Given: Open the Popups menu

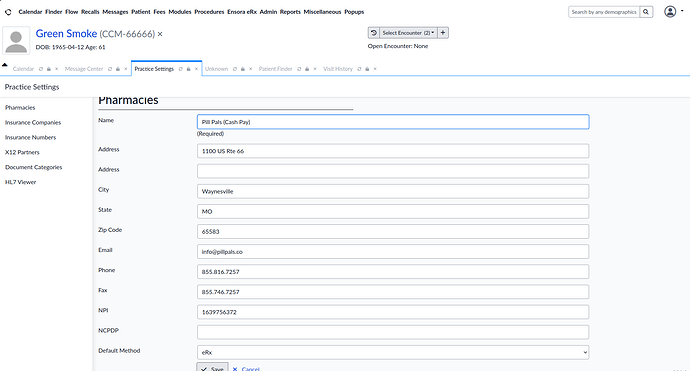Looking at the screenshot, I should (x=354, y=12).
